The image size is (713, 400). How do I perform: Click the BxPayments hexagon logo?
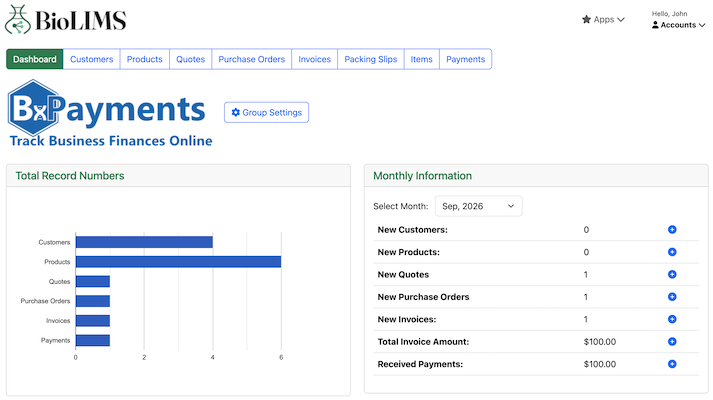click(x=34, y=108)
